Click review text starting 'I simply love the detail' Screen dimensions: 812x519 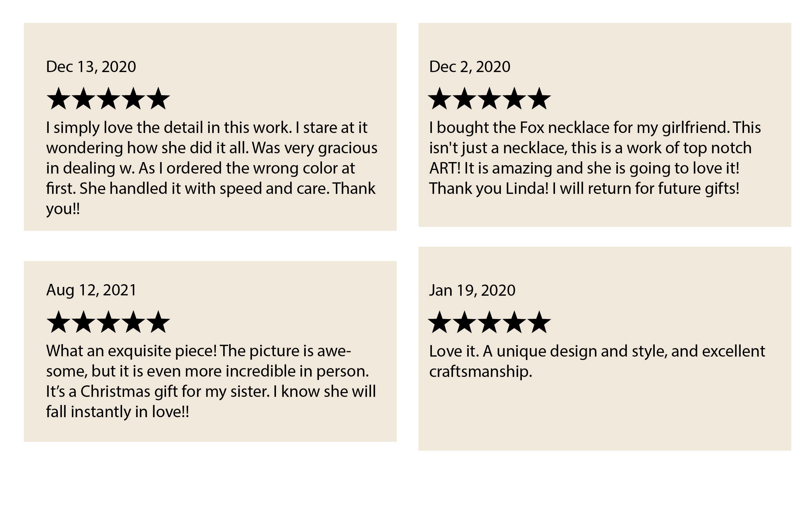click(212, 168)
